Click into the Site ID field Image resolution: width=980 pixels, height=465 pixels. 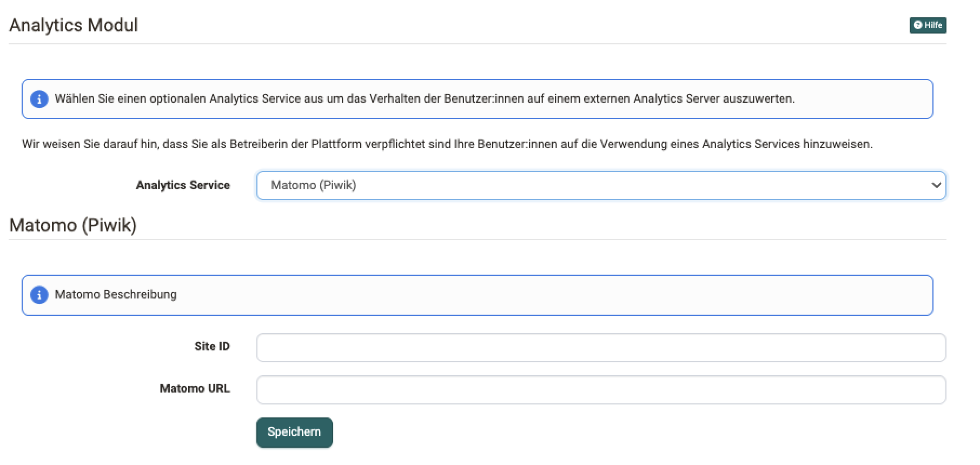coord(601,348)
